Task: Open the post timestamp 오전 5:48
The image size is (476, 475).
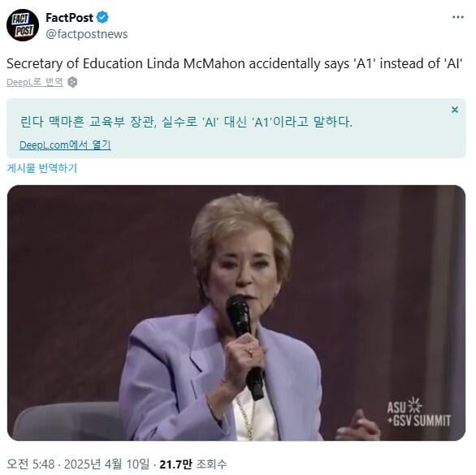Action: tap(31, 464)
